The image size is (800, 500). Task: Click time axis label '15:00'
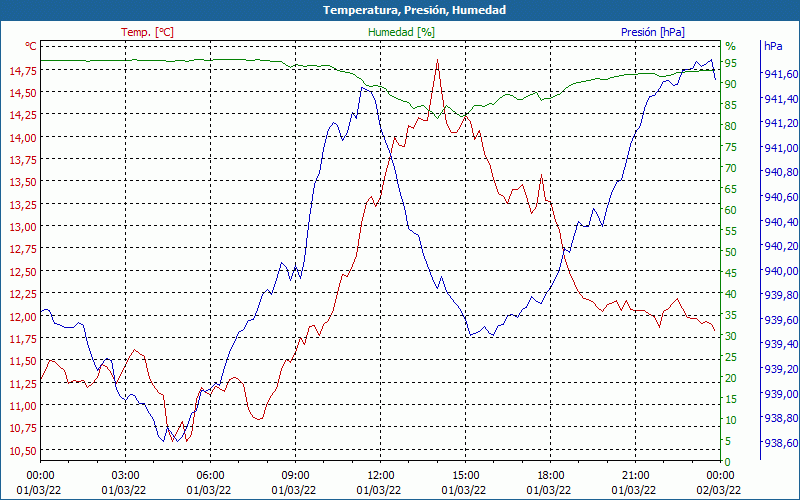coord(465,476)
